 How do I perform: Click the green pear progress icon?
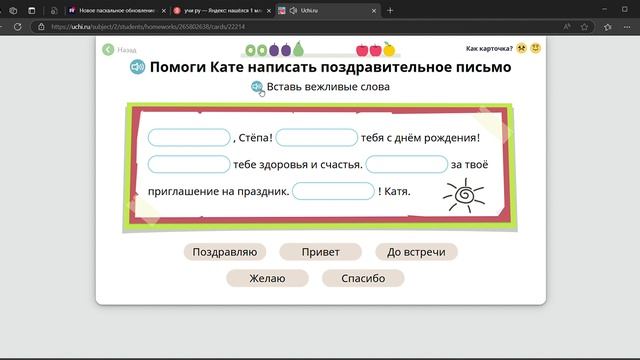[x=298, y=49]
